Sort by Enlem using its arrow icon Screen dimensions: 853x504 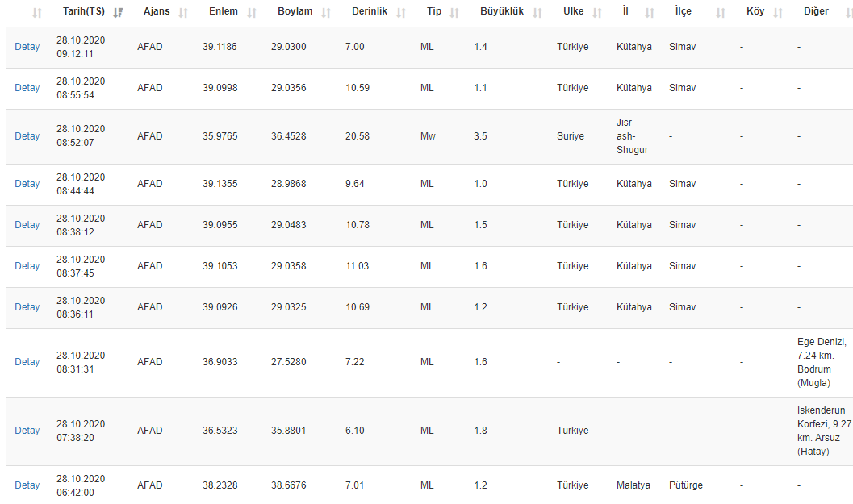(252, 13)
